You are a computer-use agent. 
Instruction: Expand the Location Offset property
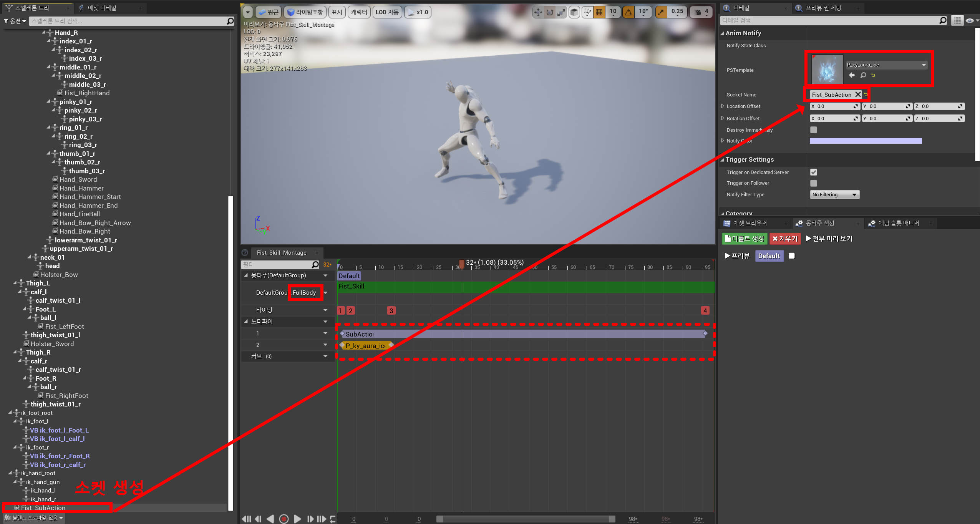(x=723, y=106)
